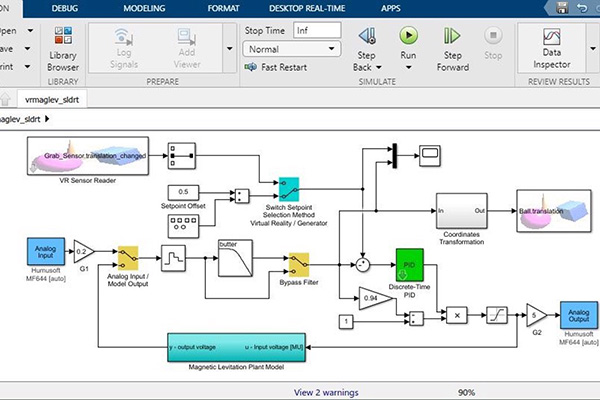Click the Scope block icon

(433, 153)
